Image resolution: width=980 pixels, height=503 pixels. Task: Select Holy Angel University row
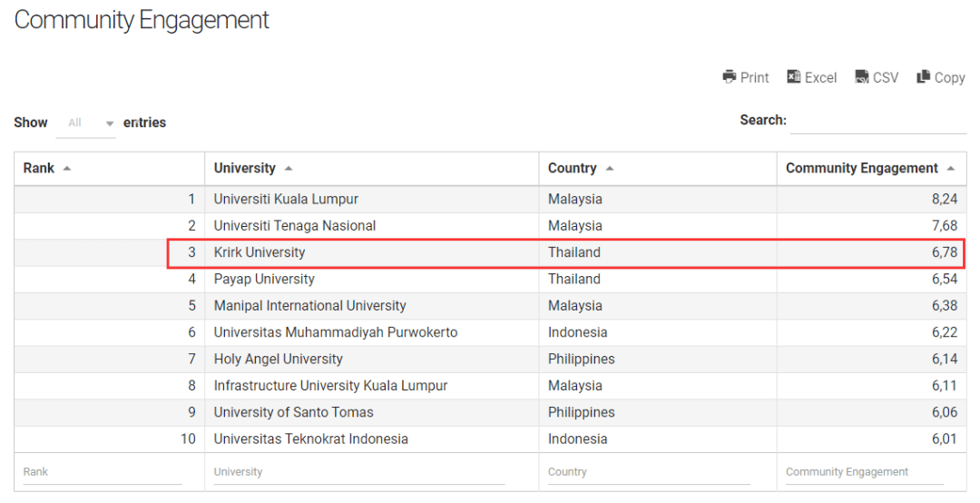click(279, 359)
